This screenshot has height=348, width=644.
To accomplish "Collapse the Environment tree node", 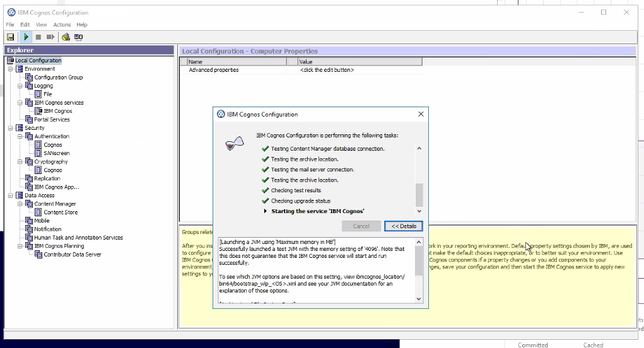I will click(x=10, y=69).
